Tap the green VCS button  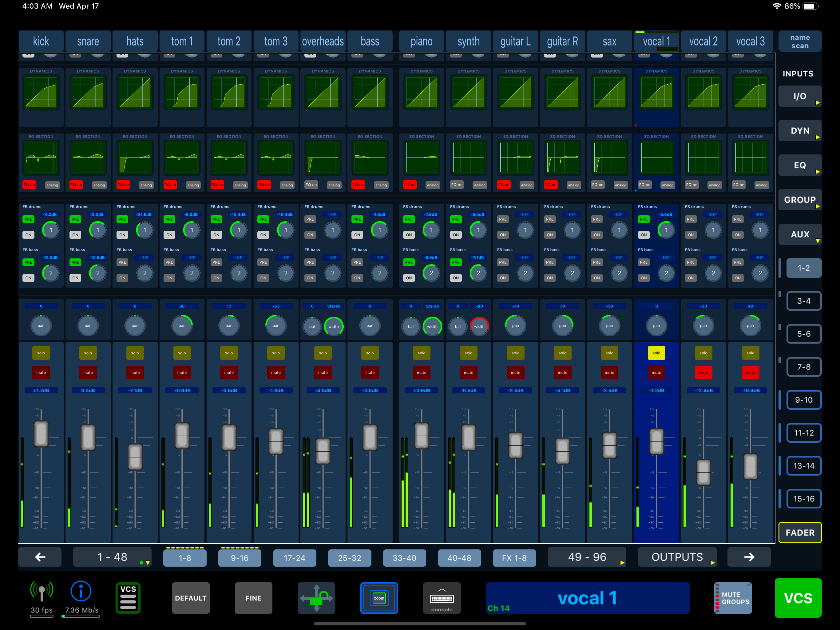[x=798, y=598]
